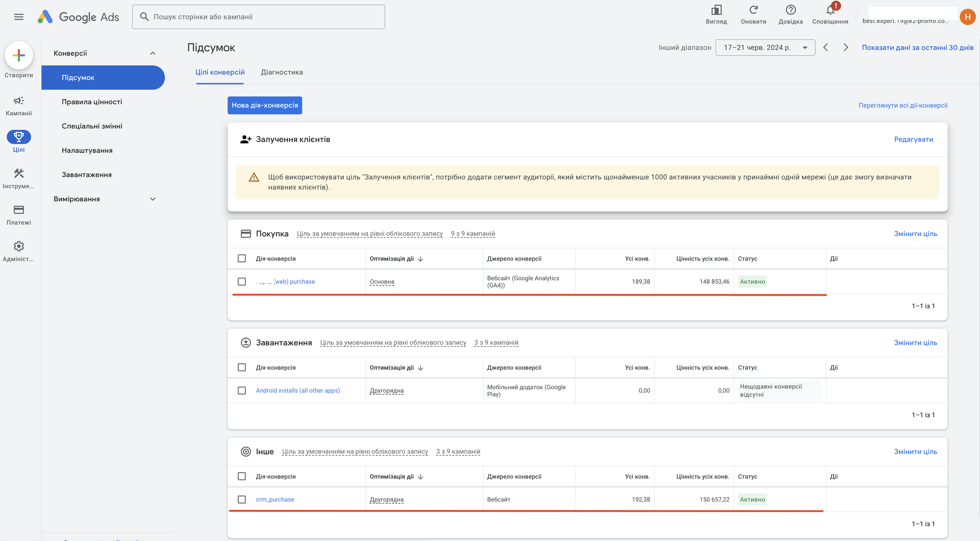
Task: Click the Інше target icon
Action: (246, 452)
